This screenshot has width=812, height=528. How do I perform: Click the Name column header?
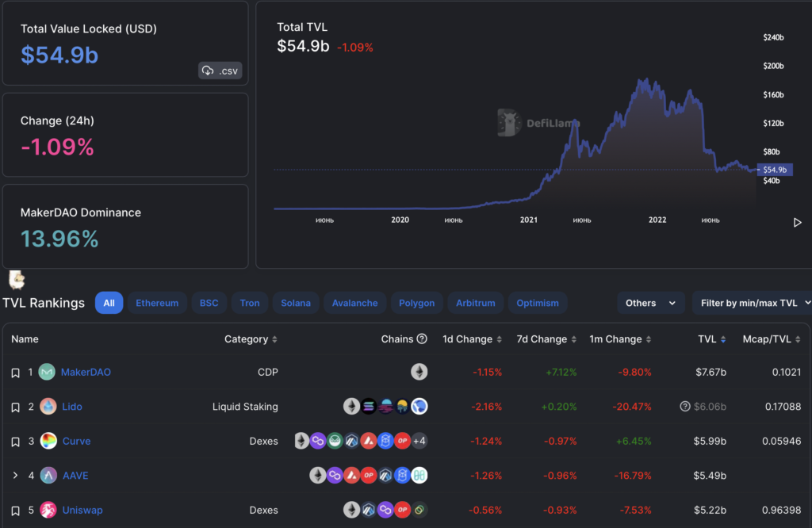click(25, 339)
